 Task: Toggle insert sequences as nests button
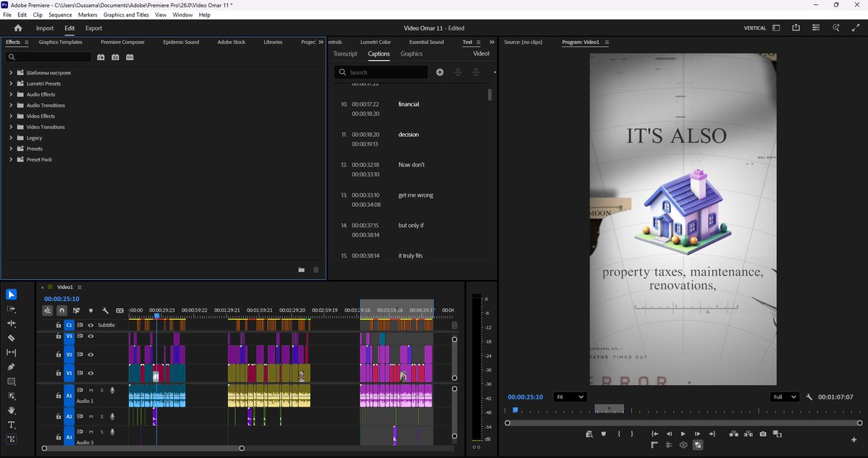pos(48,311)
